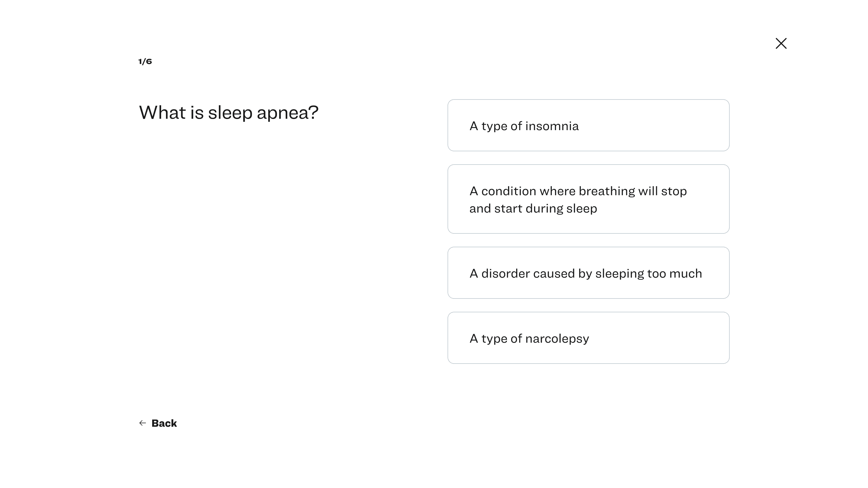The image size is (868, 488).
Task: Select the "A type of narcolepsy" option
Action: click(x=588, y=338)
